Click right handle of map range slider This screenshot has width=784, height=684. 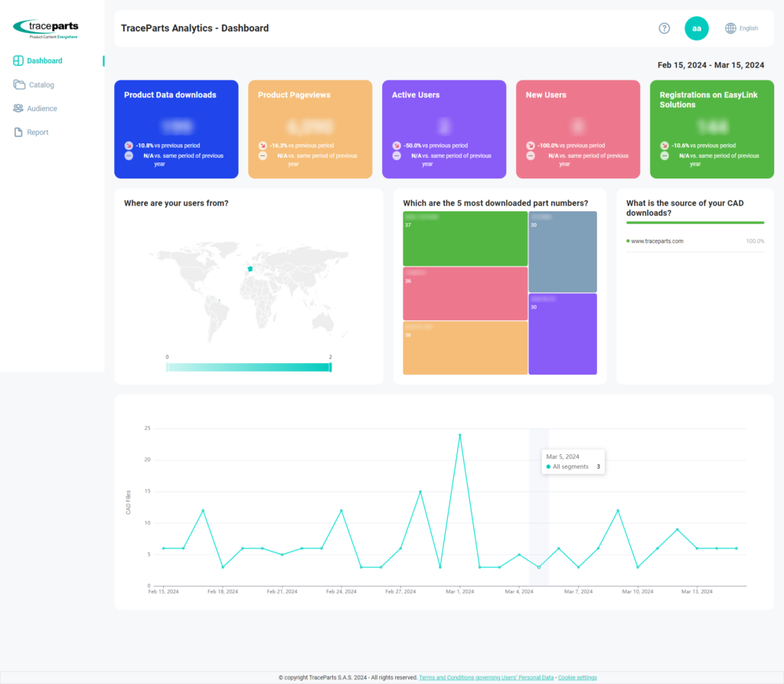click(x=330, y=368)
